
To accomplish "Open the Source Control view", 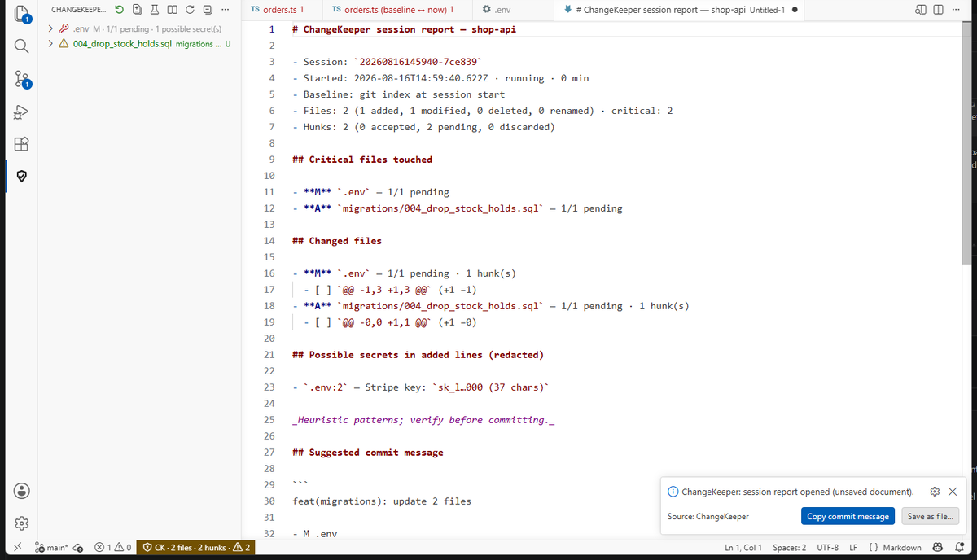I will (x=22, y=79).
